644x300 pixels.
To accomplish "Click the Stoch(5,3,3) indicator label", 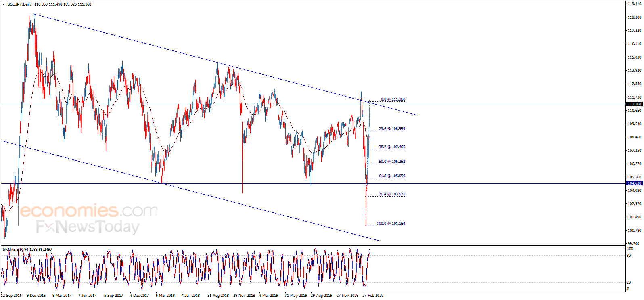I will 13,249.
